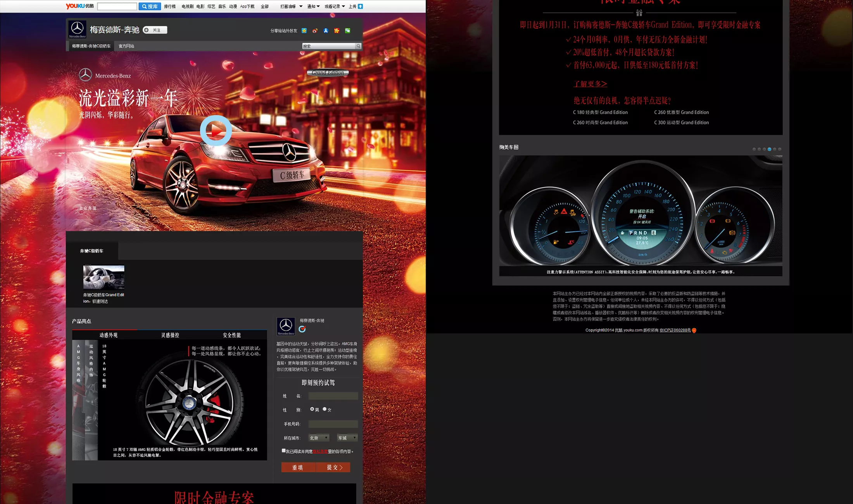The width and height of the screenshot is (853, 504).
Task: Click the 提交 submit button
Action: pos(333,467)
